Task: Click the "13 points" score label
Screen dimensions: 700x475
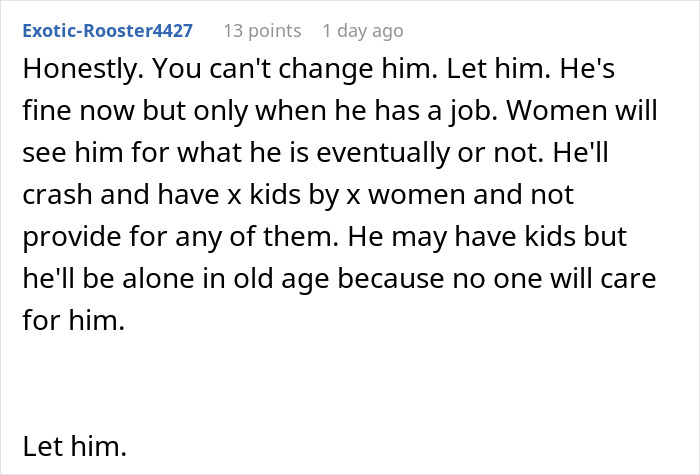Action: point(262,31)
